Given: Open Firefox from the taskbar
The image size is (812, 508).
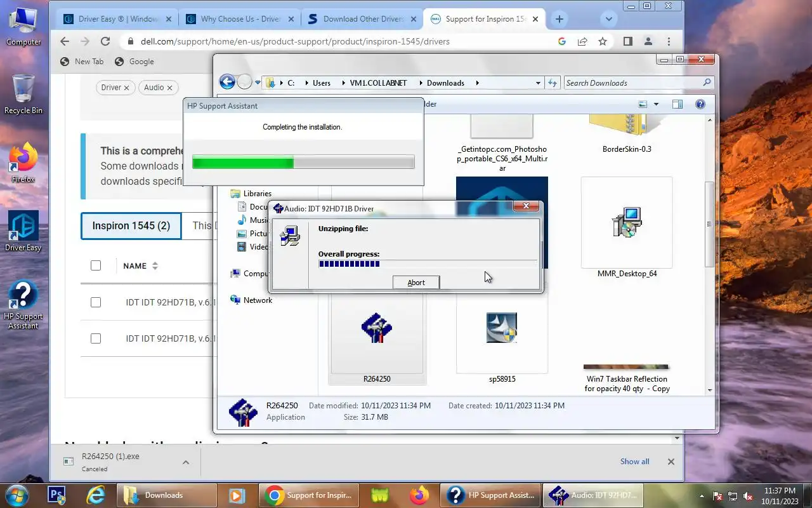Looking at the screenshot, I should [x=419, y=495].
